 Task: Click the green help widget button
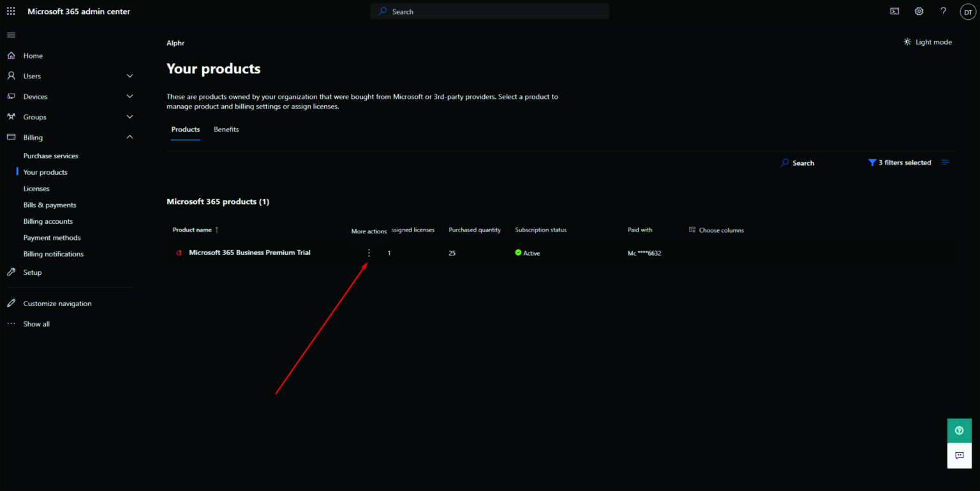pos(959,430)
